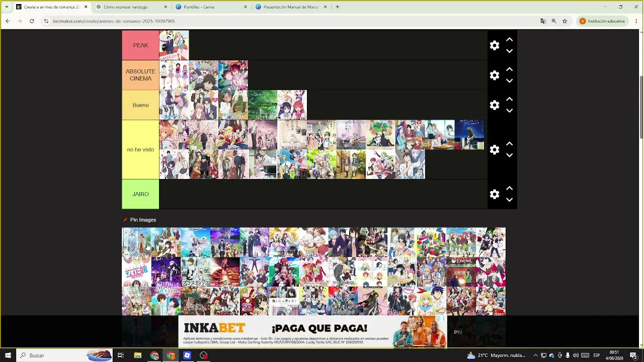Image resolution: width=644 pixels, height=362 pixels.
Task: Open the Chrome three-dot menu
Action: point(636,21)
